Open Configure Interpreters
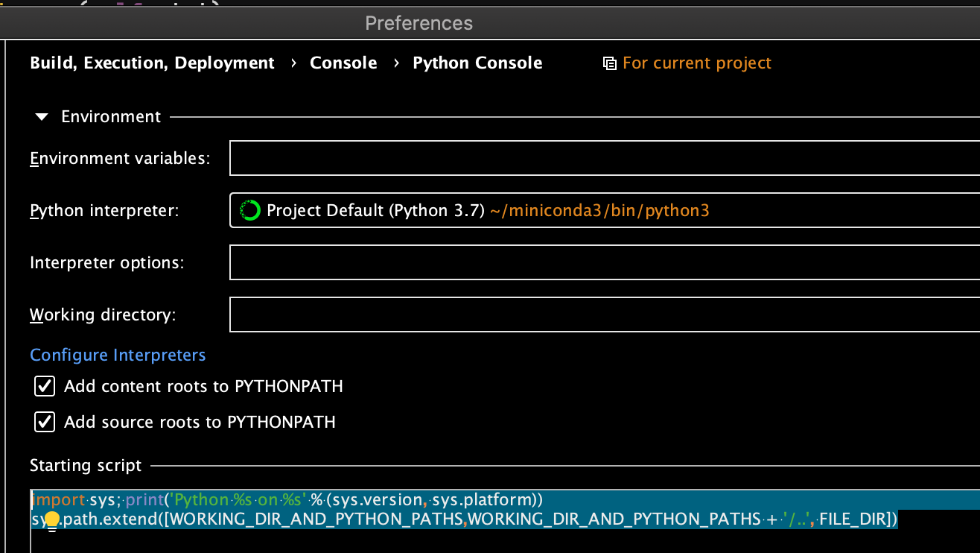980x553 pixels. click(x=118, y=355)
